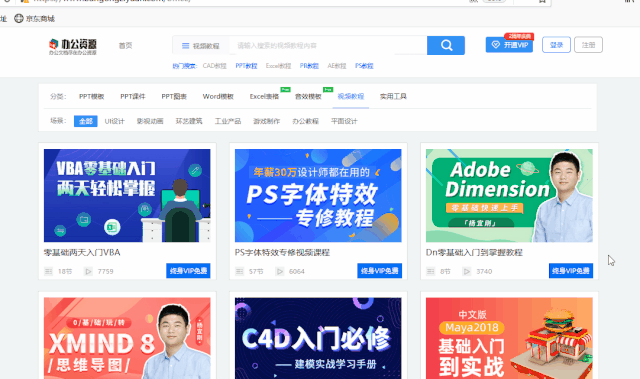Click the 2周年庆典 badge above VIP button

(519, 36)
